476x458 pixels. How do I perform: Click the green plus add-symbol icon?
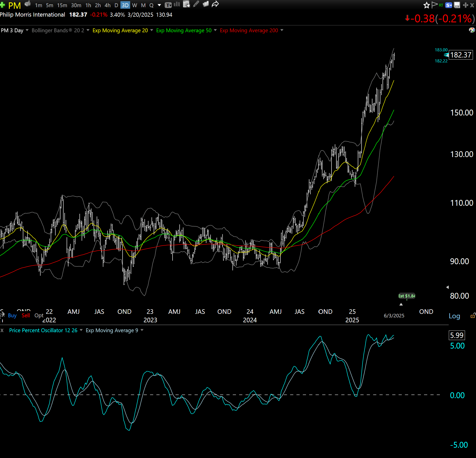tap(3, 5)
